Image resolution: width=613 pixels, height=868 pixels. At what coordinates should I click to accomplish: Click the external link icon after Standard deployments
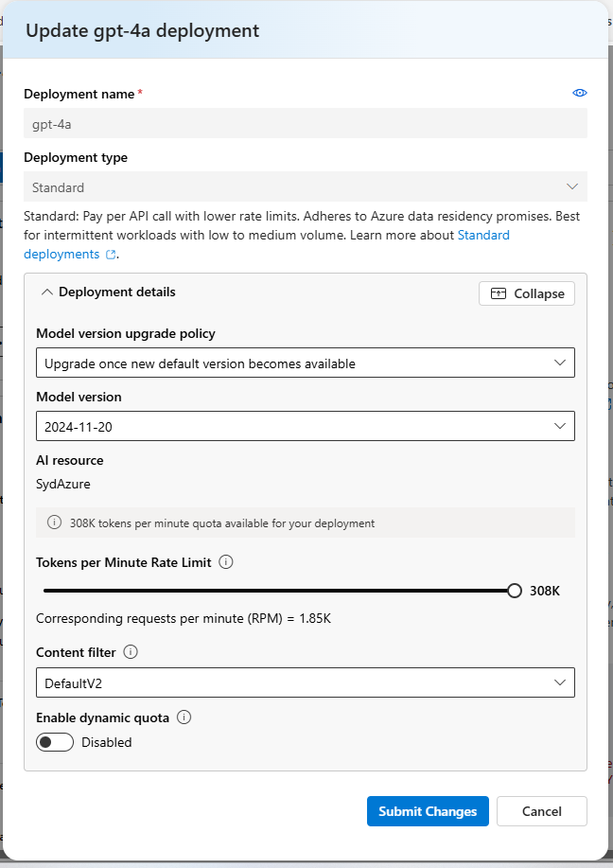click(110, 254)
